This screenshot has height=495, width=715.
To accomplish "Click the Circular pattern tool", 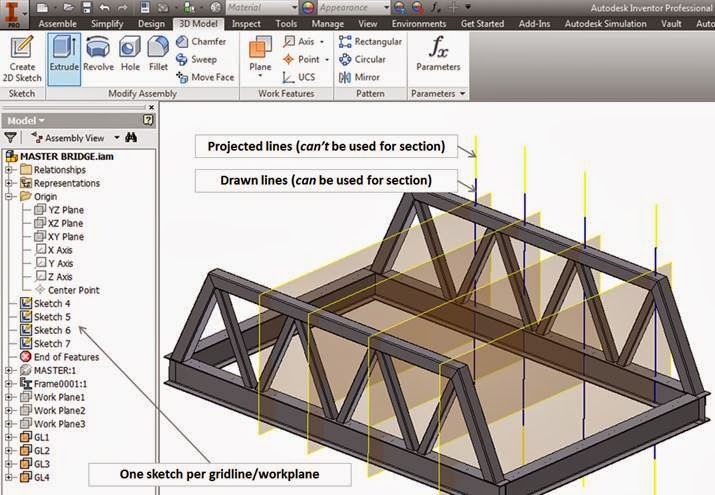I will click(x=363, y=59).
